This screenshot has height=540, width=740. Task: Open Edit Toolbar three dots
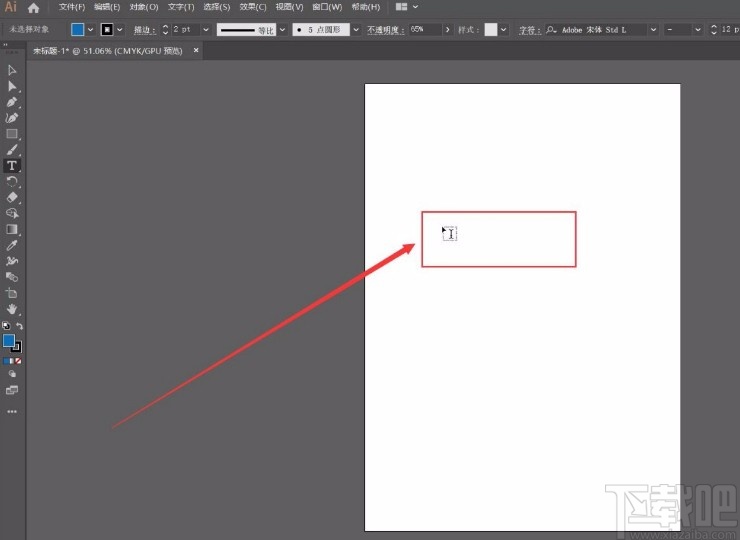point(12,412)
